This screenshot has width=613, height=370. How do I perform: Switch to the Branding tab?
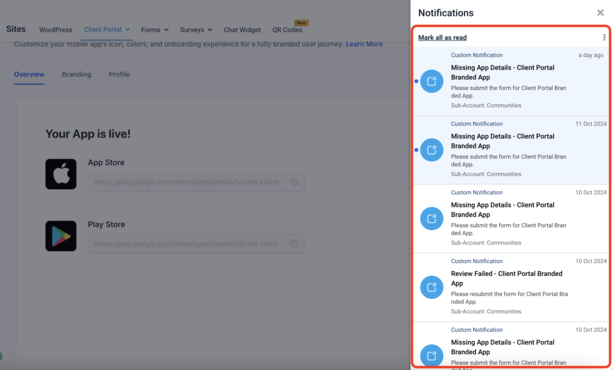76,74
